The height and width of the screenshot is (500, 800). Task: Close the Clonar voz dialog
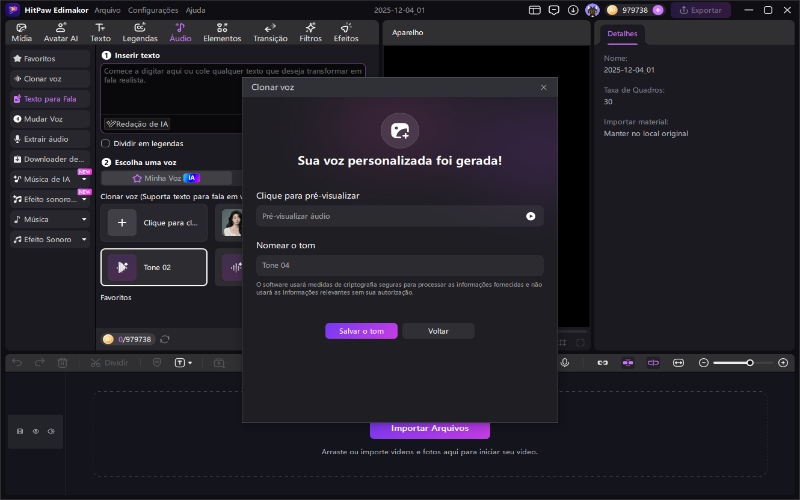coord(543,87)
